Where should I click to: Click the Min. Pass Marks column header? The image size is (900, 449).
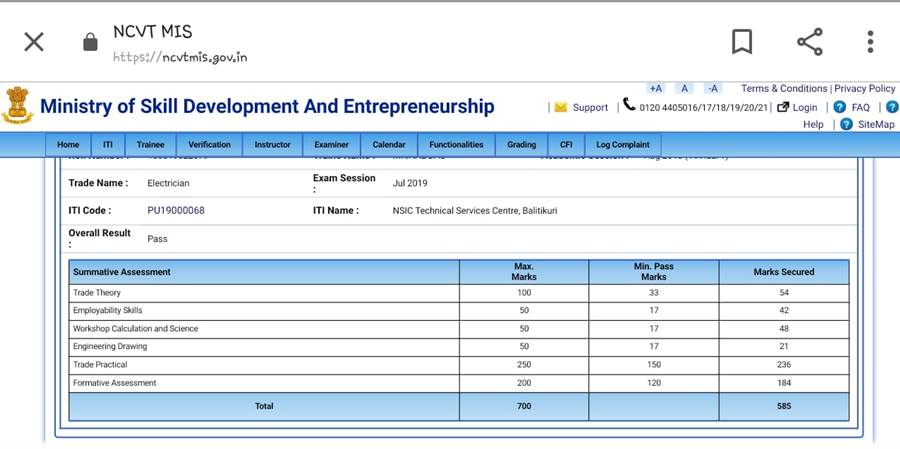coord(654,272)
